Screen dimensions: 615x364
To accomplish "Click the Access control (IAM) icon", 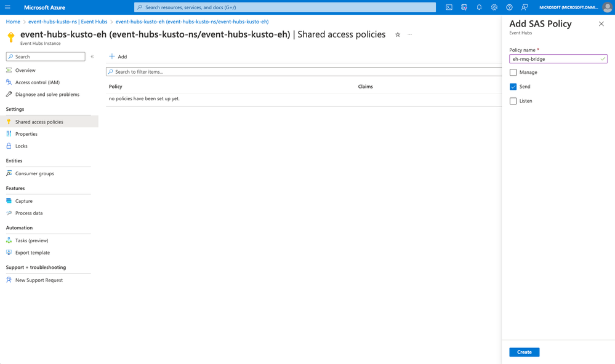I will (9, 82).
